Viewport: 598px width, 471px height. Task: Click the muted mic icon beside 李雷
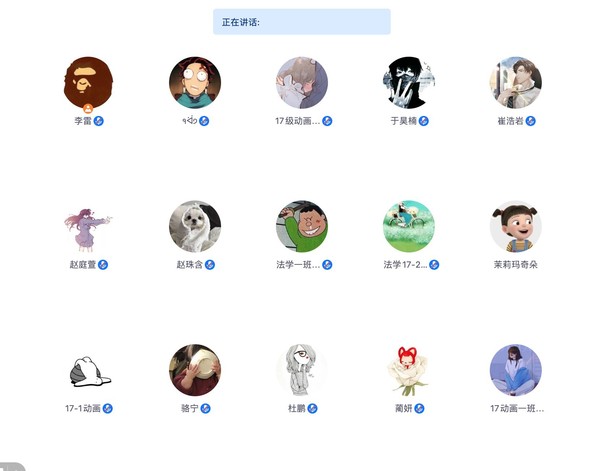pyautogui.click(x=99, y=121)
